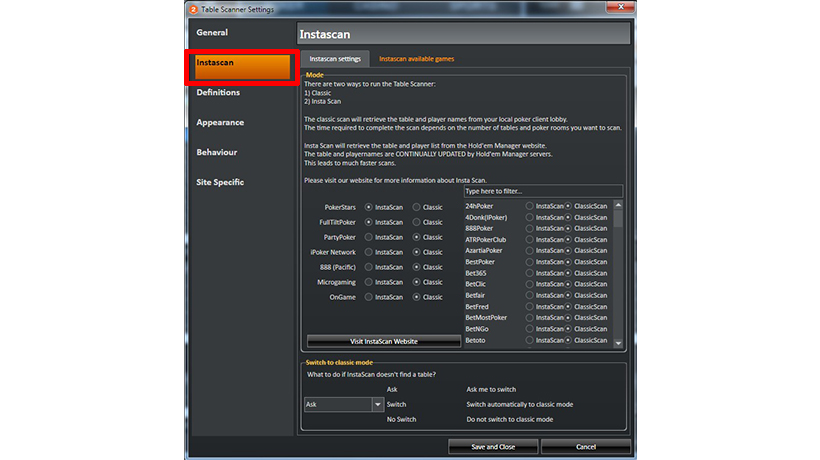Select the Instascan sidebar item

tap(242, 67)
